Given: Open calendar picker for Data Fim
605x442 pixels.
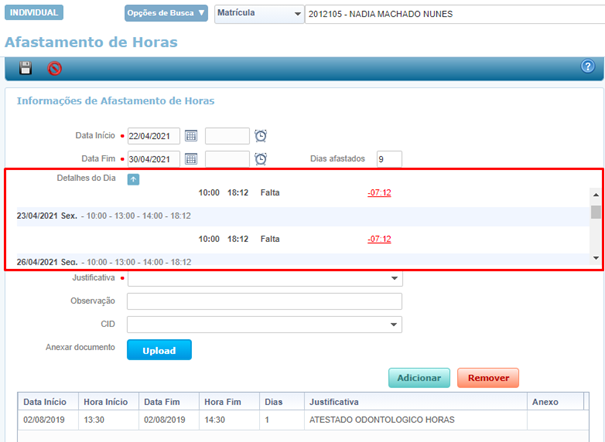Looking at the screenshot, I should (x=191, y=159).
